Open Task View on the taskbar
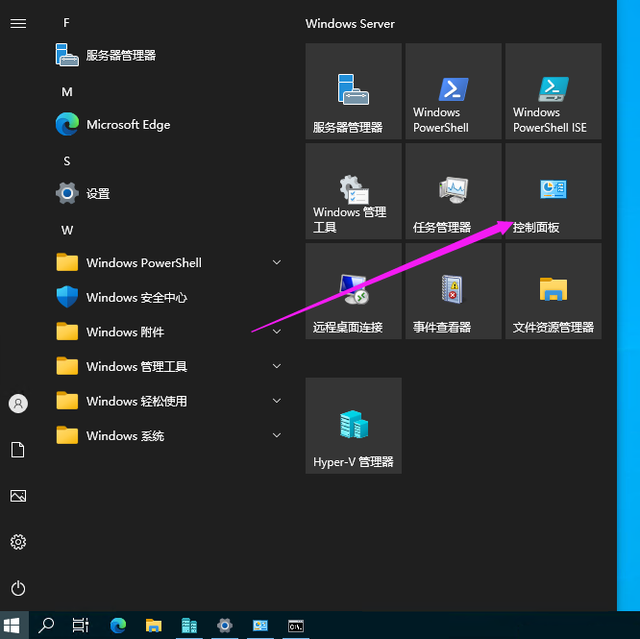The image size is (640, 639). pyautogui.click(x=80, y=625)
